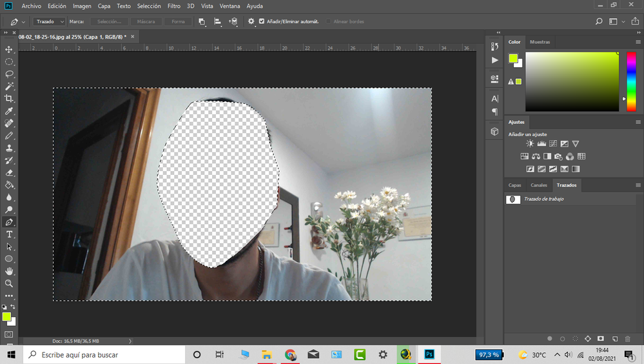
Task: Open the Trazado mode dropdown
Action: pyautogui.click(x=48, y=21)
